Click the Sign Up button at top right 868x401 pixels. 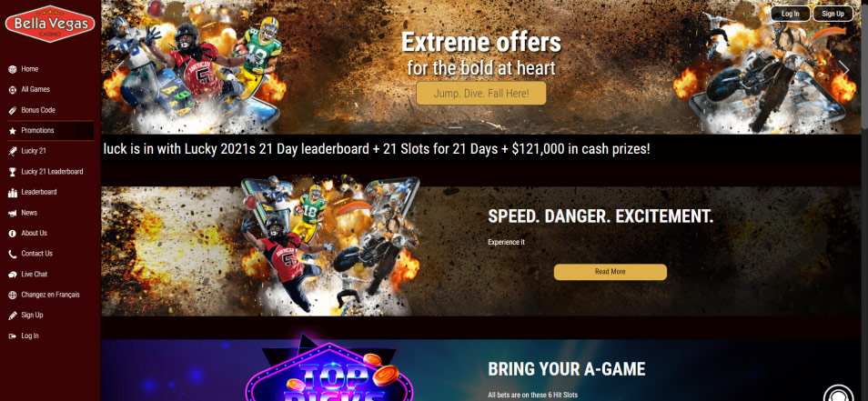click(x=833, y=14)
